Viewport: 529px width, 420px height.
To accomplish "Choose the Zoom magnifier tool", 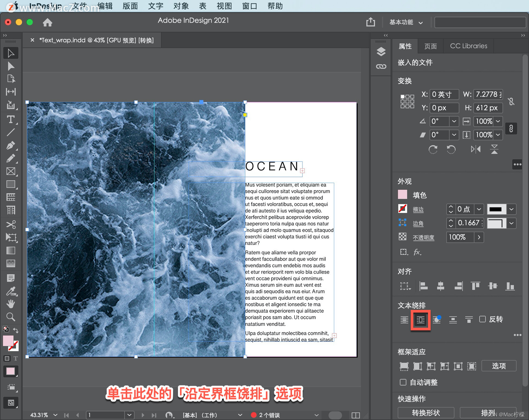I will point(11,317).
